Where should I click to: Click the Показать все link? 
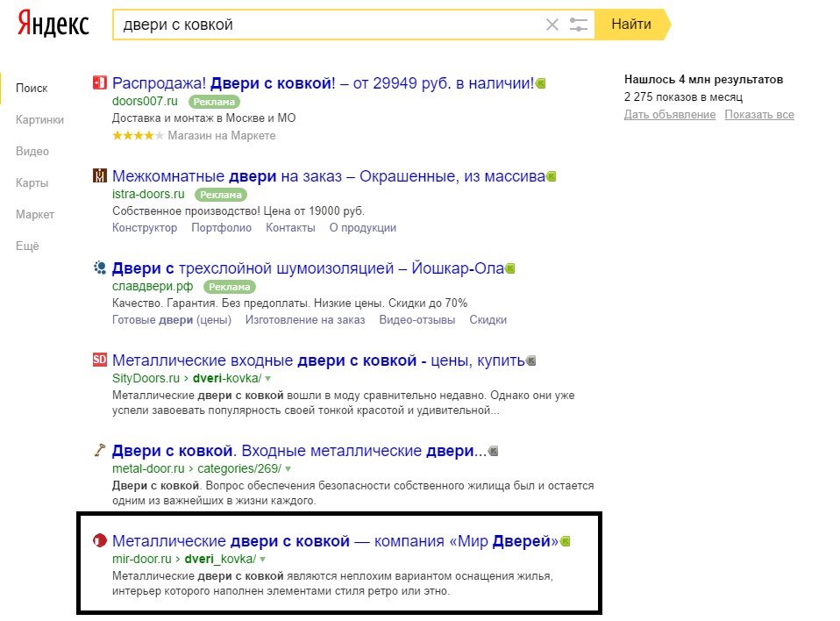click(759, 114)
